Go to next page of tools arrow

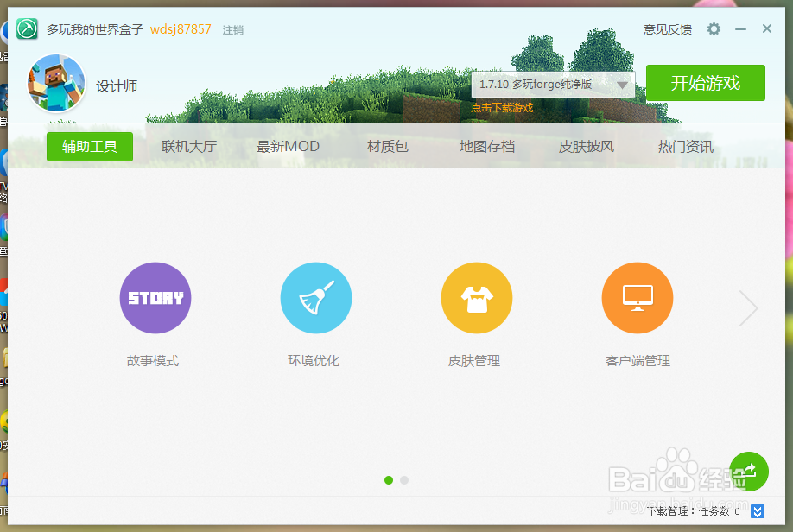pyautogui.click(x=748, y=308)
